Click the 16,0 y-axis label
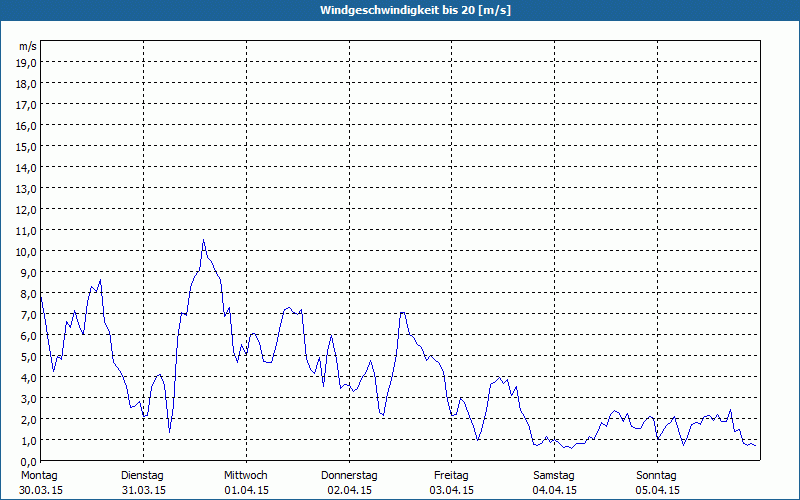 (x=27, y=126)
